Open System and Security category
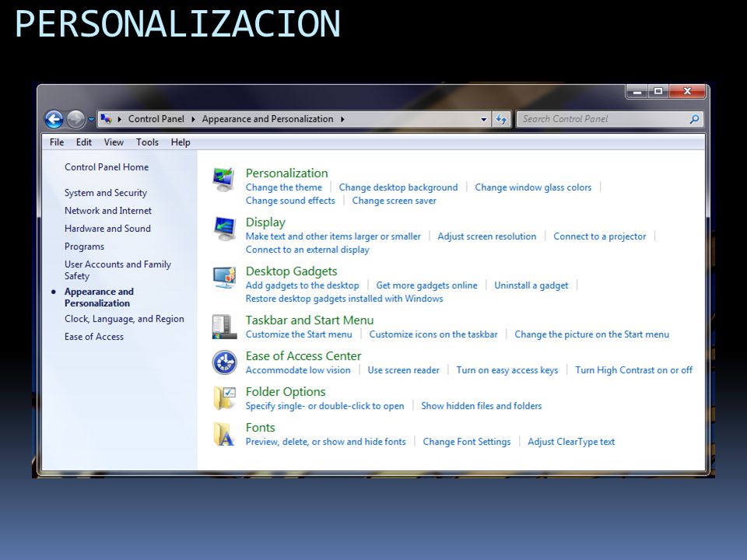Image resolution: width=747 pixels, height=560 pixels. click(x=106, y=193)
